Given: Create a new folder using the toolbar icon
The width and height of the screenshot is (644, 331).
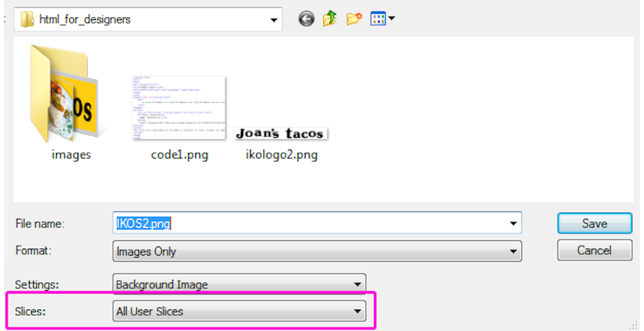Looking at the screenshot, I should (x=354, y=19).
